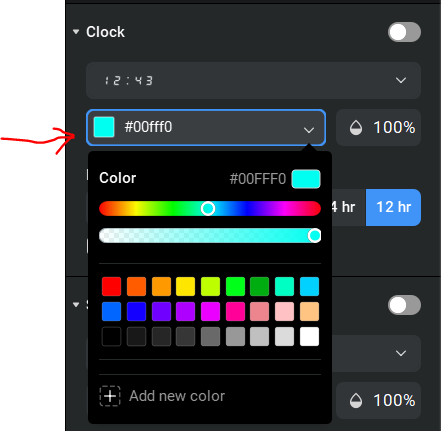The width and height of the screenshot is (441, 431).
Task: Click the 100% opacity value for Clock
Action: click(394, 127)
